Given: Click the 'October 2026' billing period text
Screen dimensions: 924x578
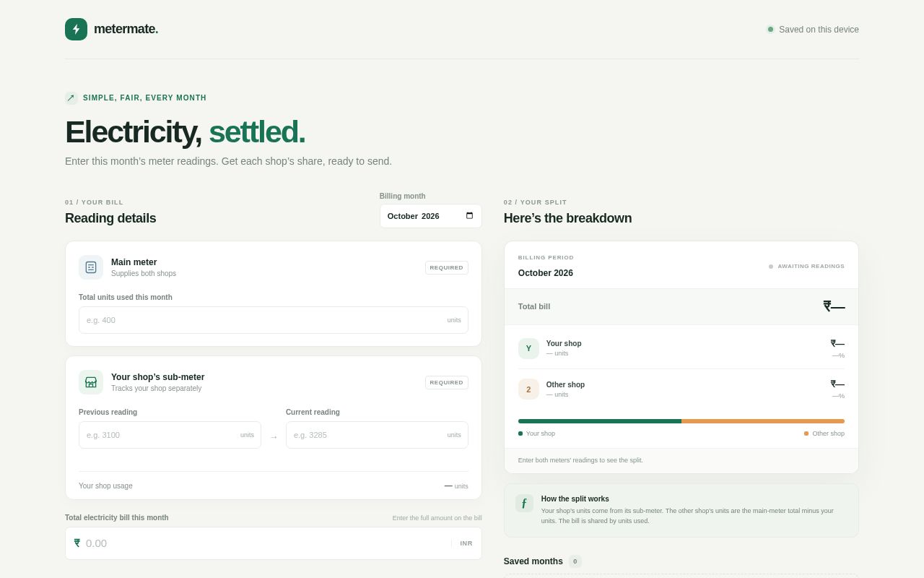Looking at the screenshot, I should pyautogui.click(x=546, y=273).
